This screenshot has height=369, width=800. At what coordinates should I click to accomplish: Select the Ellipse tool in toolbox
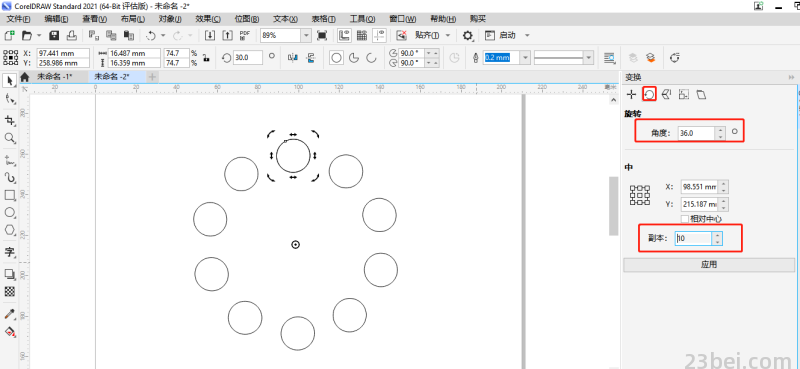click(x=9, y=212)
